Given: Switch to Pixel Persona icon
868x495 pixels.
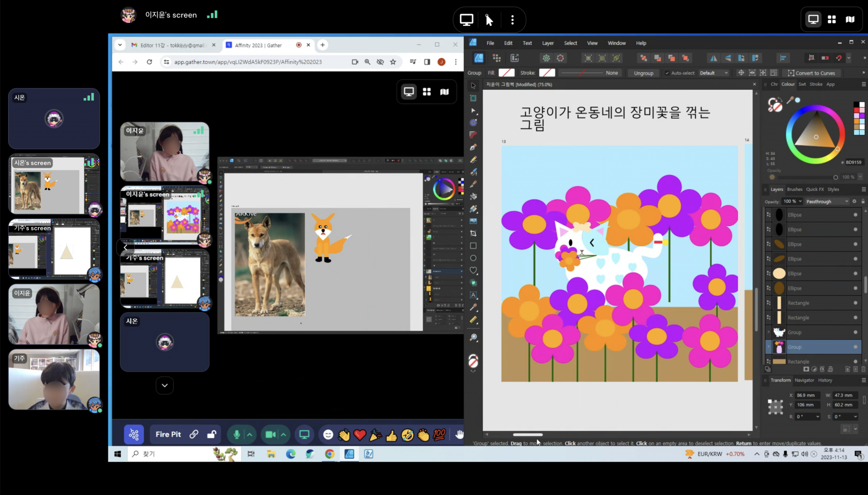Looking at the screenshot, I should coord(496,58).
